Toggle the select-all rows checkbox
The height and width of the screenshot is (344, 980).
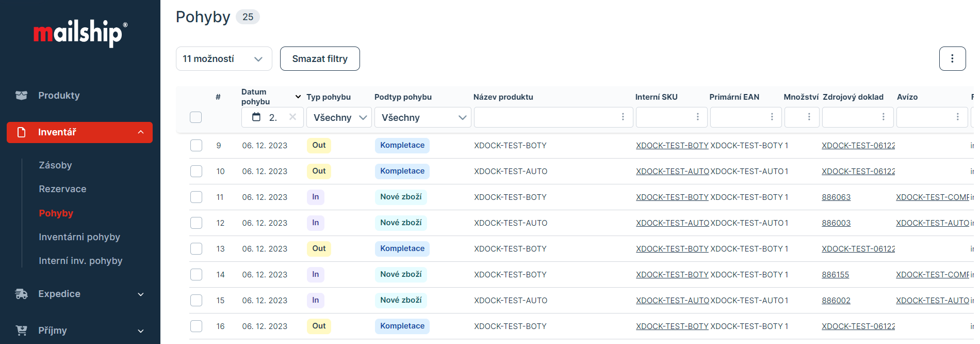[x=195, y=117]
